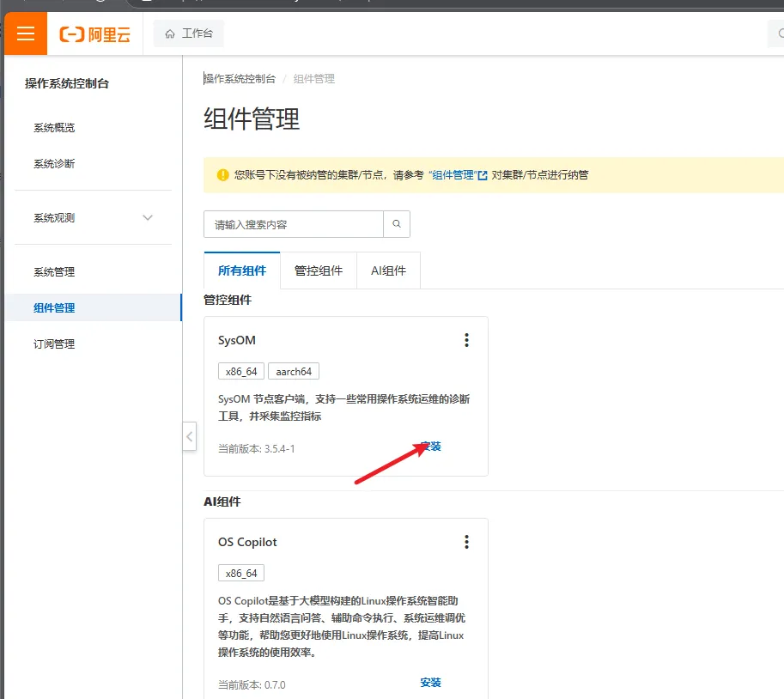
Task: Click 安装 link on the SysOM card
Action: click(x=430, y=446)
